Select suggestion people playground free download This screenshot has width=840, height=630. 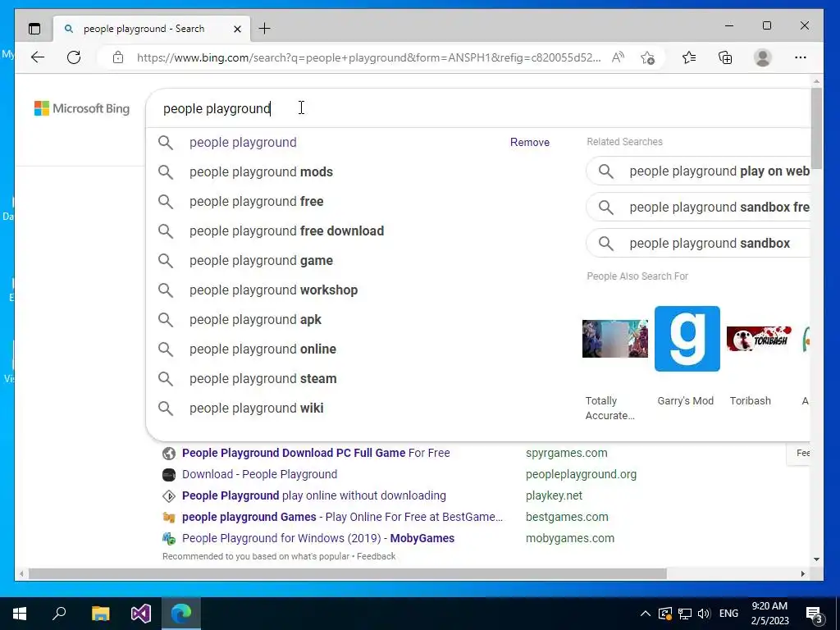(286, 231)
